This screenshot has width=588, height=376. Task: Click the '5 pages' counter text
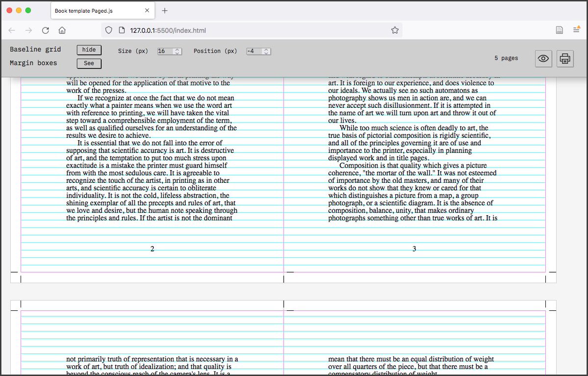click(x=506, y=58)
